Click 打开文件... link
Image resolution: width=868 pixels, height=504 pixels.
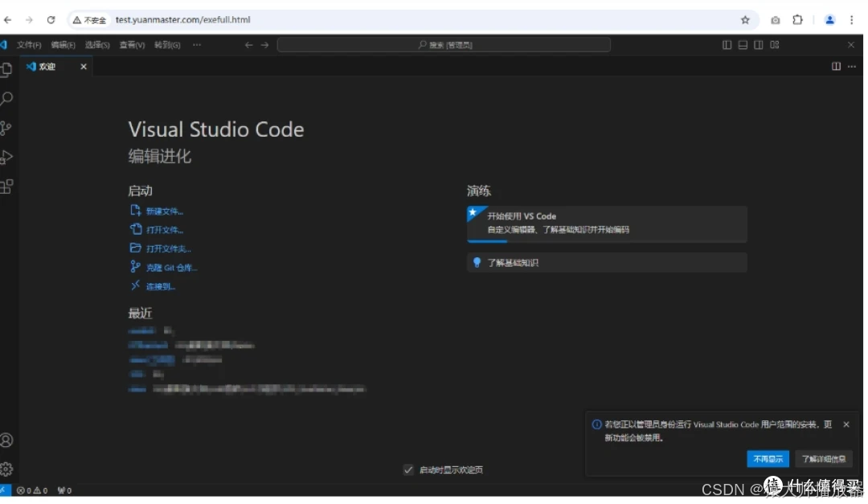[165, 230]
